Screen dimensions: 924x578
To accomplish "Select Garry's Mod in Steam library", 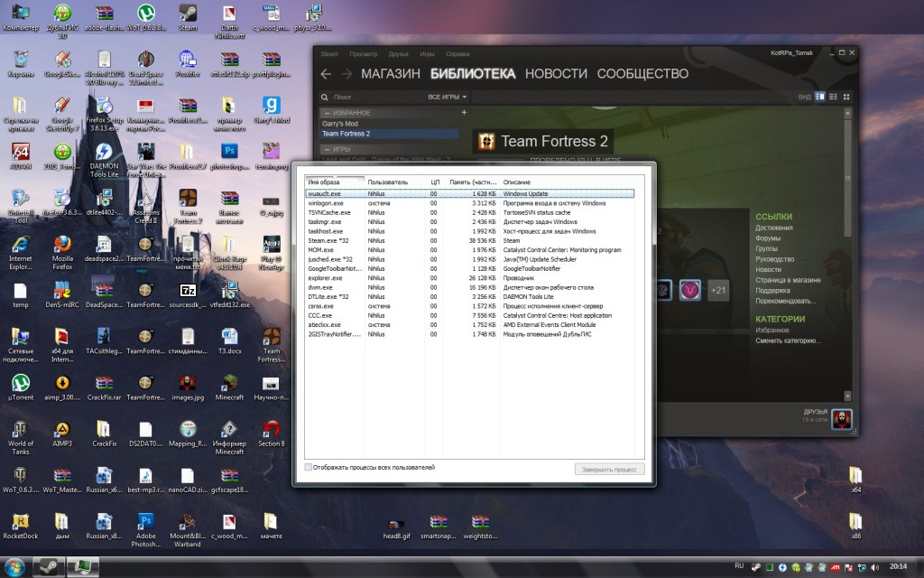I will coord(389,124).
